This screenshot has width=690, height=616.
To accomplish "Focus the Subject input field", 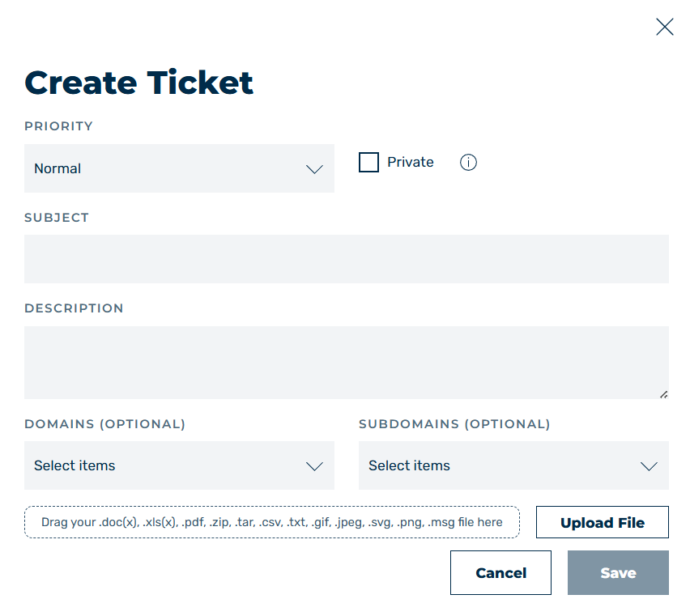I will click(x=347, y=259).
